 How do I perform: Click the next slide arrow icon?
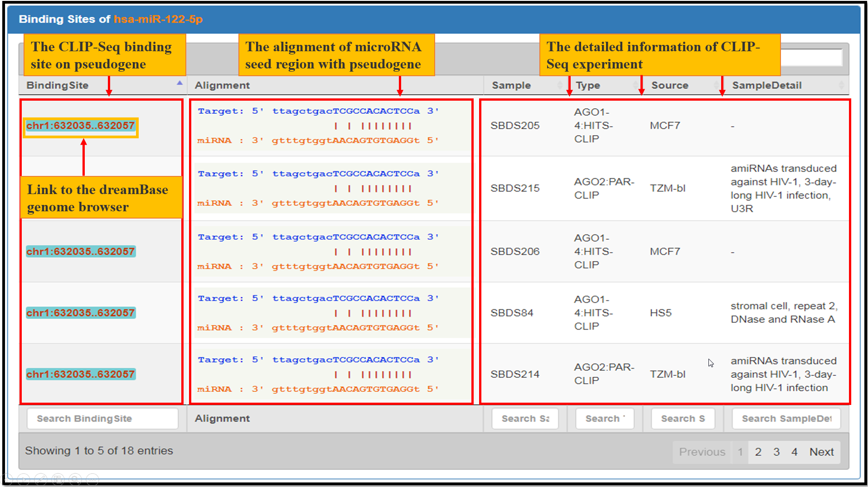click(x=24, y=479)
